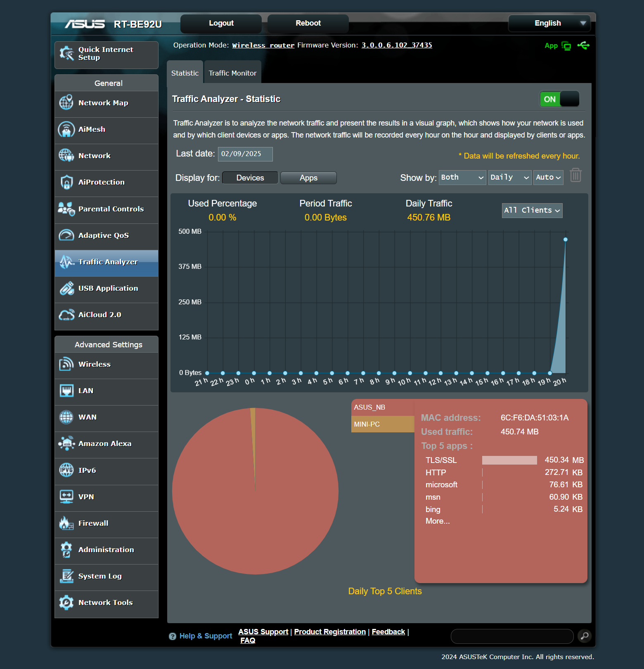Click the microsoft app row label

441,485
